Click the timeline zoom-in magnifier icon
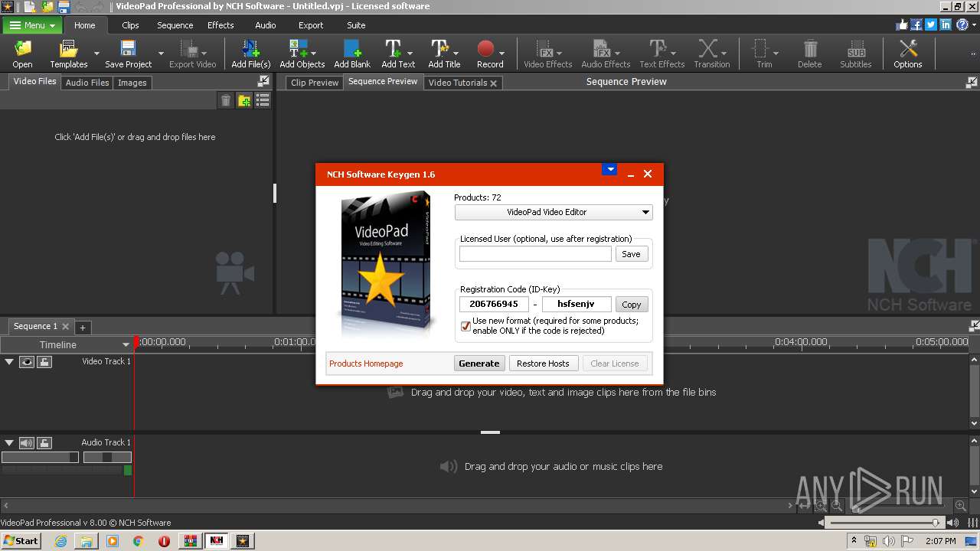The height and width of the screenshot is (551, 980). click(x=959, y=505)
